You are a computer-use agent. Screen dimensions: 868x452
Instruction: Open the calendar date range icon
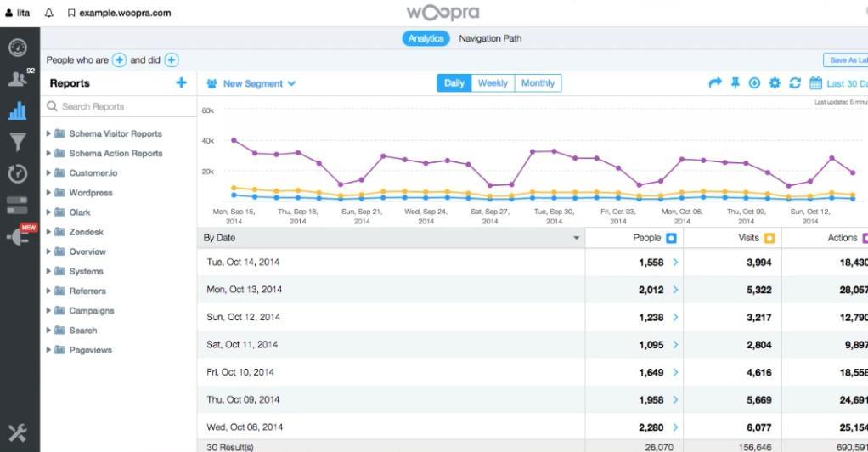[815, 83]
